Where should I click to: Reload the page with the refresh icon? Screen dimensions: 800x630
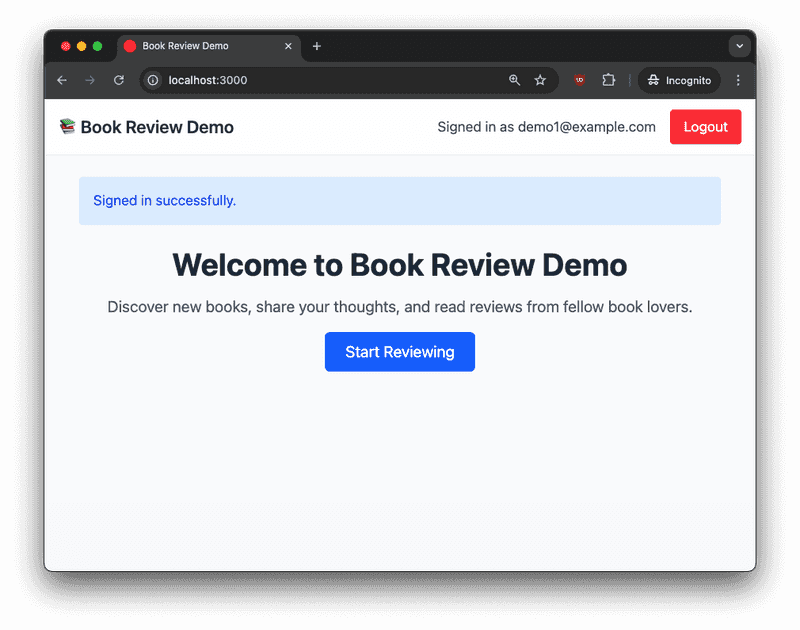(x=118, y=80)
